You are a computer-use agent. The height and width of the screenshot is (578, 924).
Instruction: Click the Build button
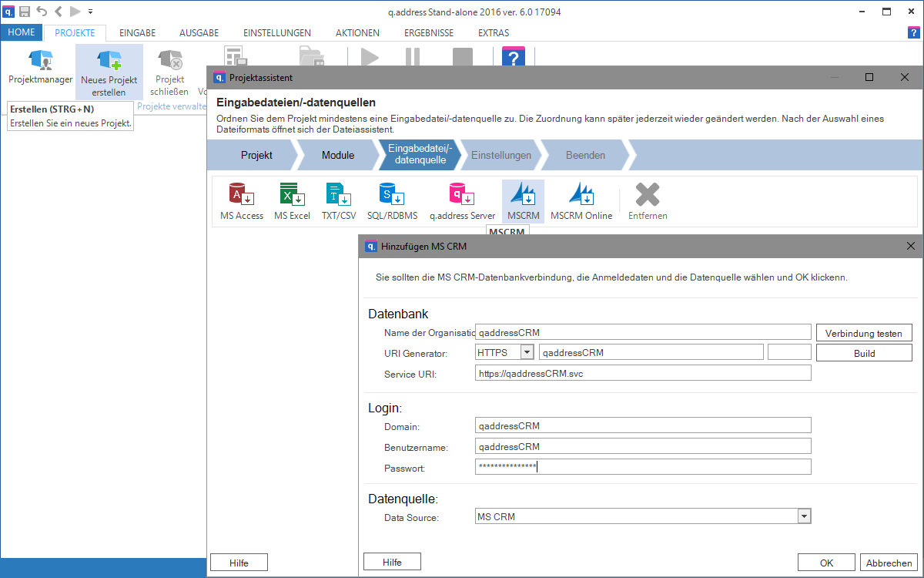[864, 353]
